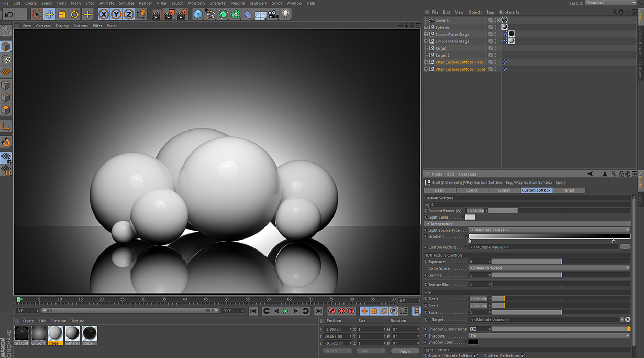
Task: Click the Custom Texture browse button
Action: tap(625, 247)
